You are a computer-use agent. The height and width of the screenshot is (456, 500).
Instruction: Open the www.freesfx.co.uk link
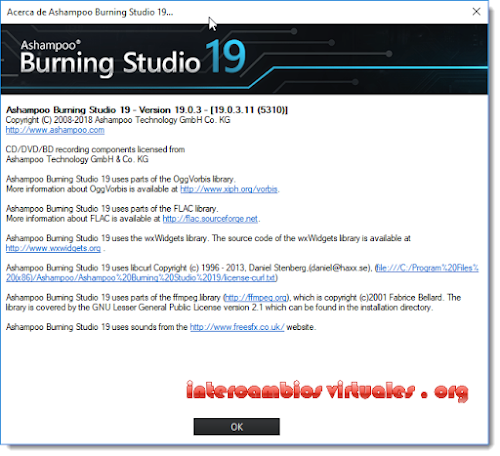[x=237, y=327]
